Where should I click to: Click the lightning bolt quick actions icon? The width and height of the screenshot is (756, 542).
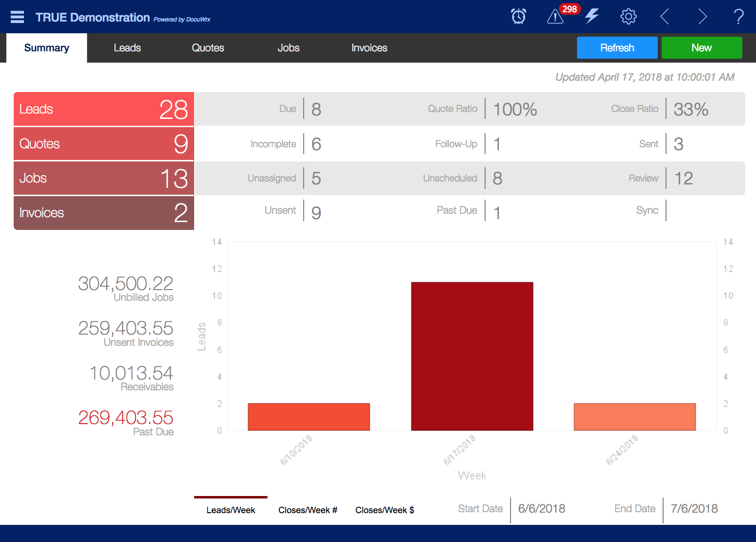[592, 17]
